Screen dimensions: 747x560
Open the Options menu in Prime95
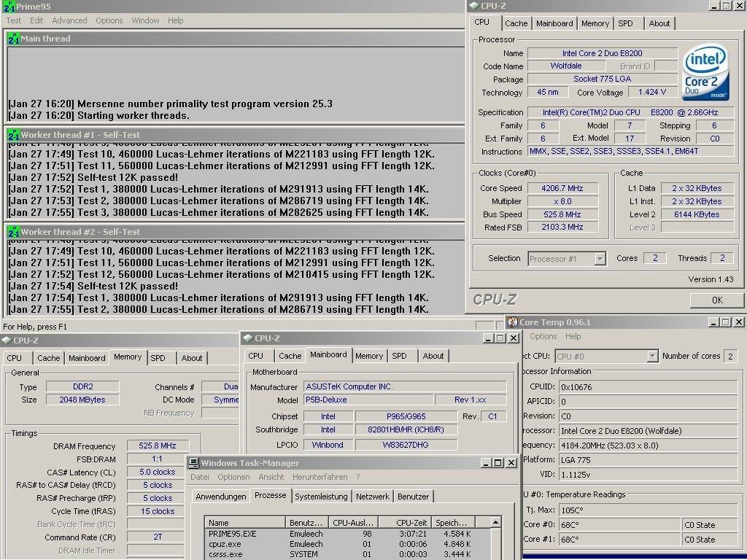pos(109,20)
